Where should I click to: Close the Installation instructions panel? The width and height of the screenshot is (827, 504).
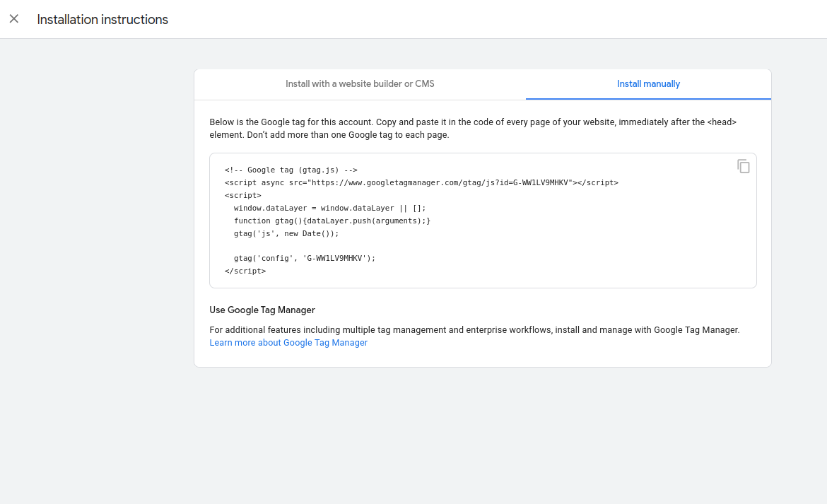click(x=14, y=19)
